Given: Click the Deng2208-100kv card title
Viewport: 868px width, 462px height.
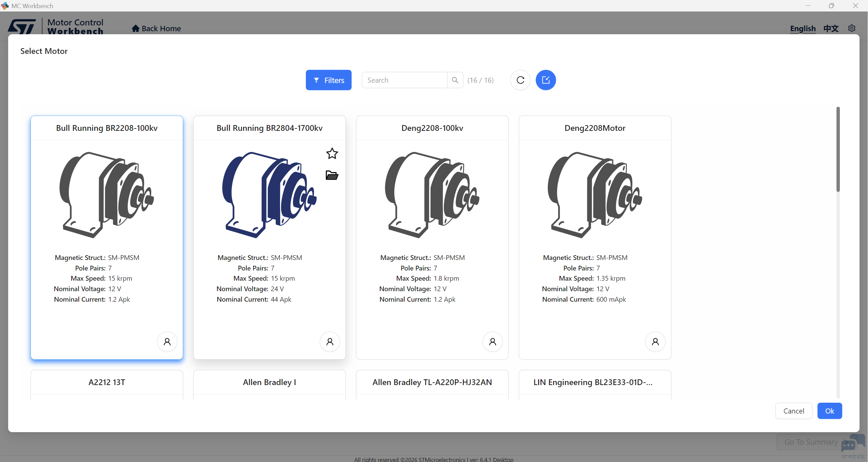Looking at the screenshot, I should pyautogui.click(x=432, y=128).
